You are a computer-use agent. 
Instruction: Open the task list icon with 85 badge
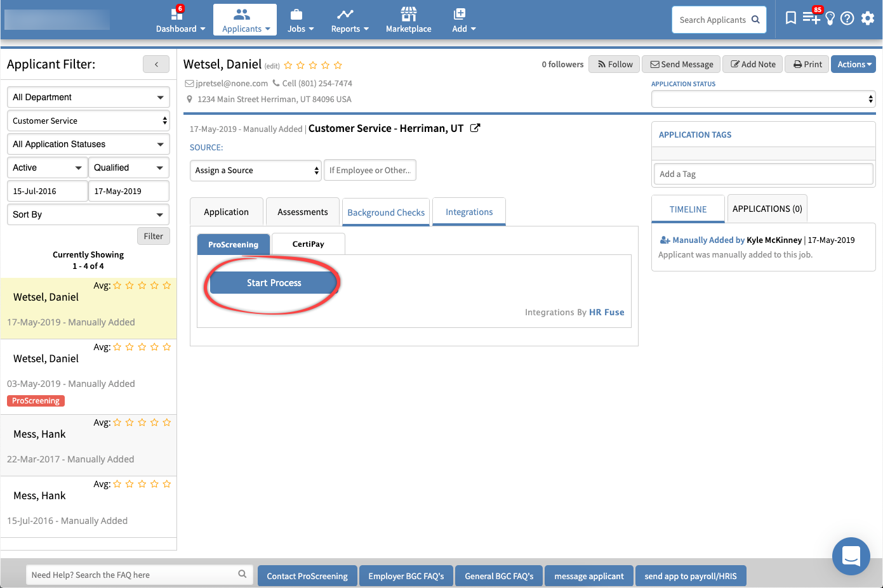pos(811,17)
